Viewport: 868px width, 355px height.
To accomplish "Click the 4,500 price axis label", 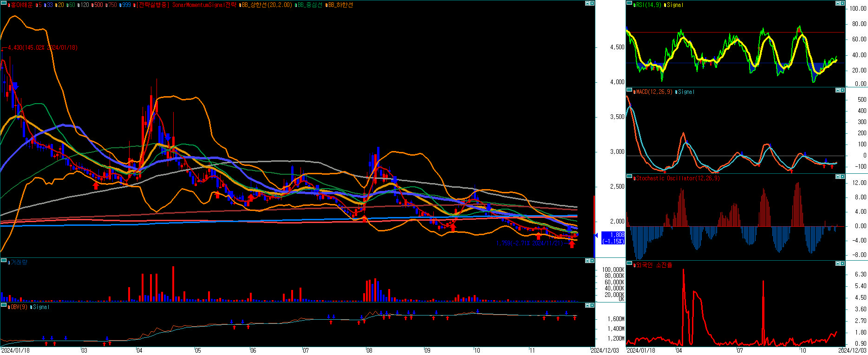I will coord(617,47).
